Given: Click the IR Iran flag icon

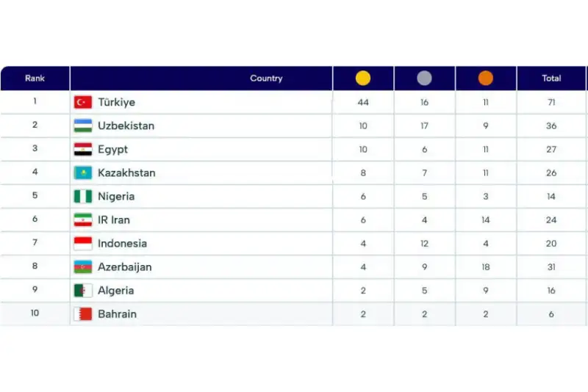Looking at the screenshot, I should [83, 219].
